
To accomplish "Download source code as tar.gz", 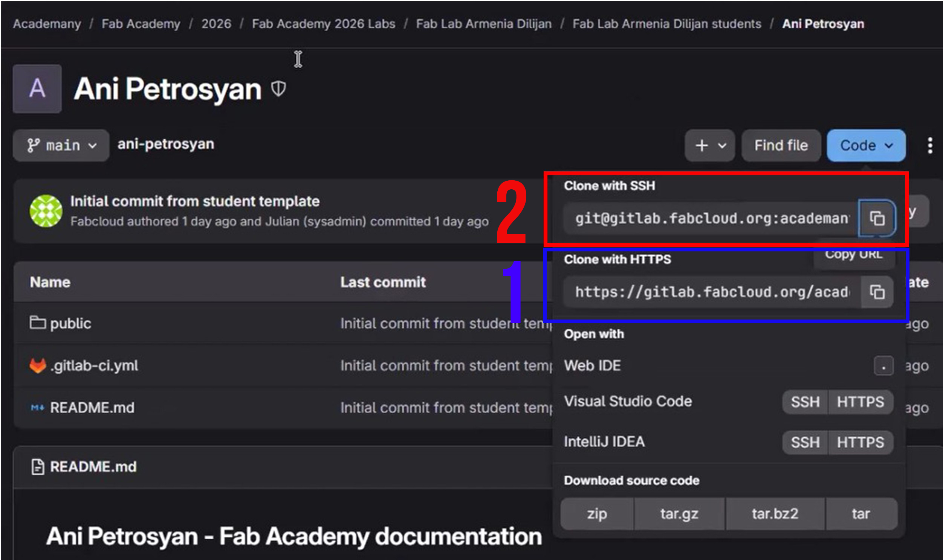I will pos(679,514).
